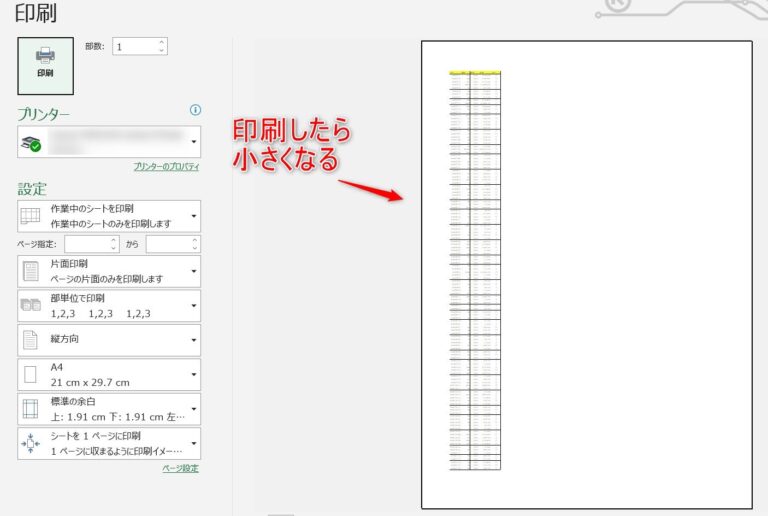Viewport: 768px width, 516px height.
Task: Click the 標準の余白 margins icon
Action: [30, 408]
